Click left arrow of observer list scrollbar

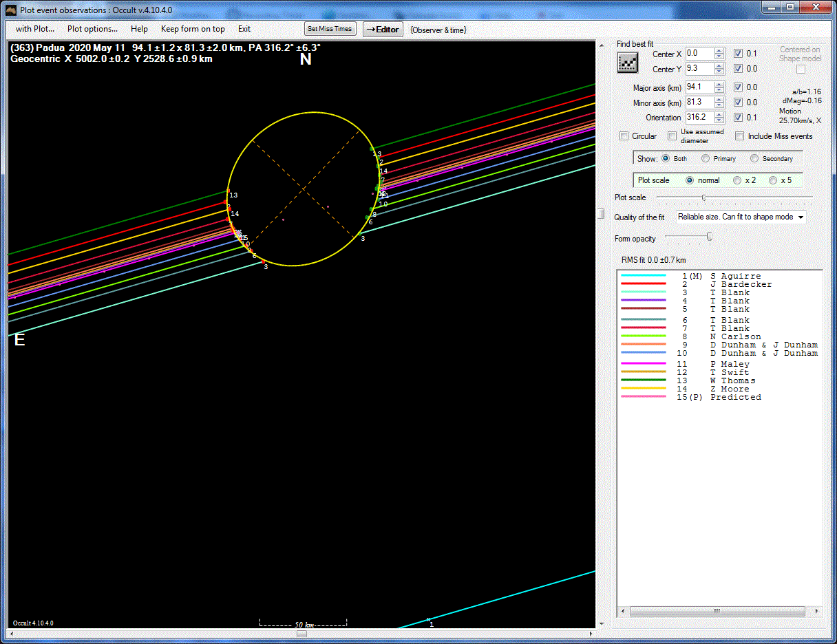(624, 611)
